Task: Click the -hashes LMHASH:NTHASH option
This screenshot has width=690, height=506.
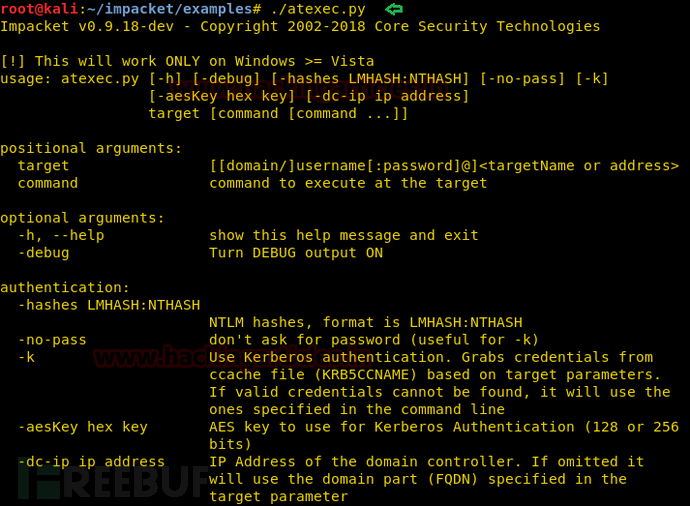Action: [109, 305]
